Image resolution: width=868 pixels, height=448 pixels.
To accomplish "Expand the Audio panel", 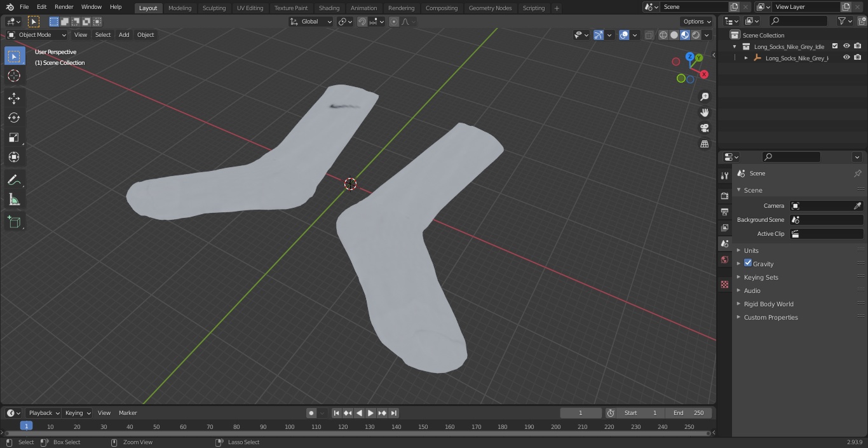I will pos(752,290).
